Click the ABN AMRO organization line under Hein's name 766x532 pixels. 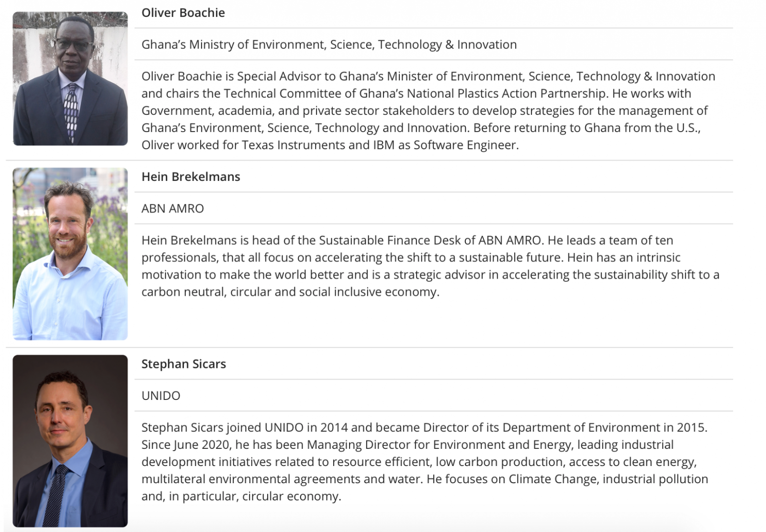(172, 209)
